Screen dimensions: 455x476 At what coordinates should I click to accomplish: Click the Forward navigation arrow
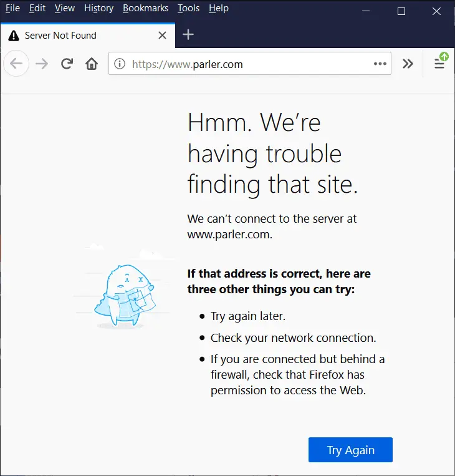click(42, 64)
